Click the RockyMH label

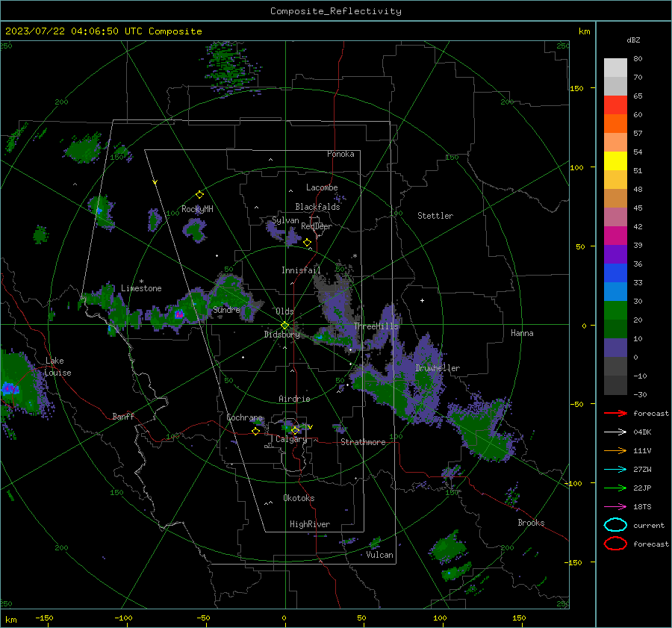197,209
